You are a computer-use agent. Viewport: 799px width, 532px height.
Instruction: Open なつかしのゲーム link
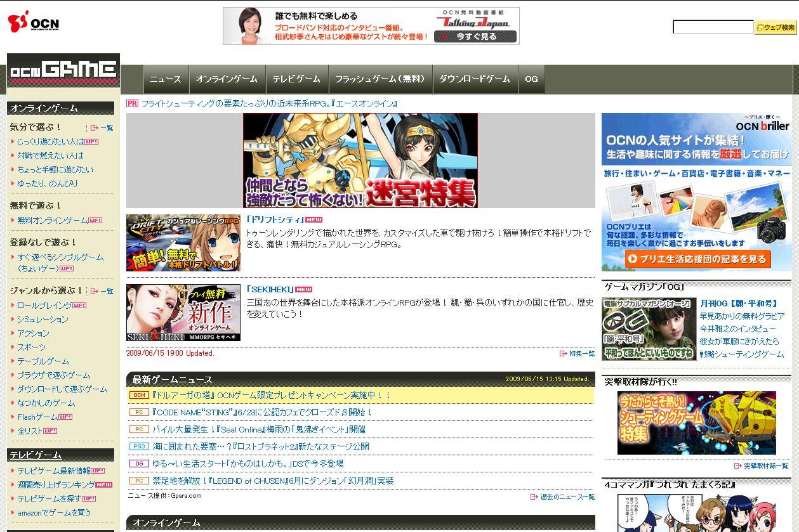click(46, 403)
